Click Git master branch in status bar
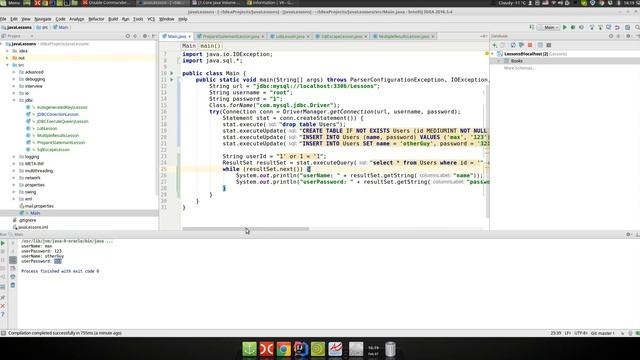The image size is (640, 360). [x=602, y=333]
